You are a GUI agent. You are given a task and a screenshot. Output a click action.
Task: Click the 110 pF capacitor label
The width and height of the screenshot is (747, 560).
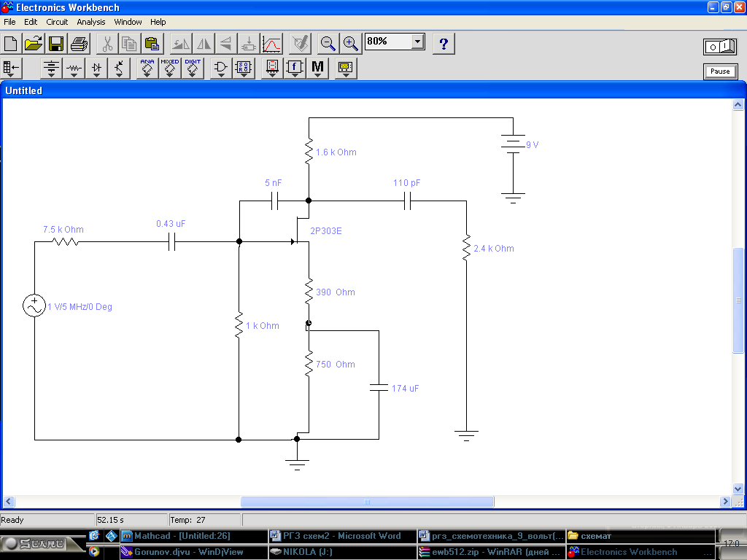pos(406,183)
